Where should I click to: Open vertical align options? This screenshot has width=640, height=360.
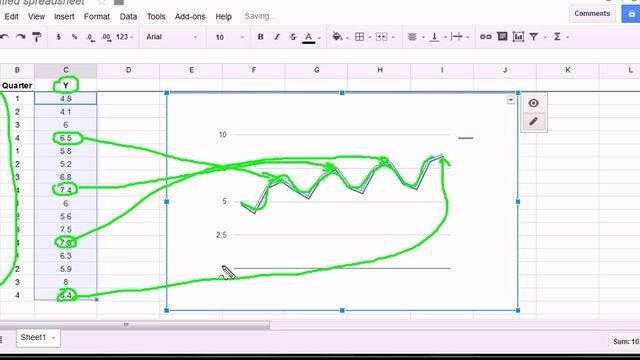434,37
